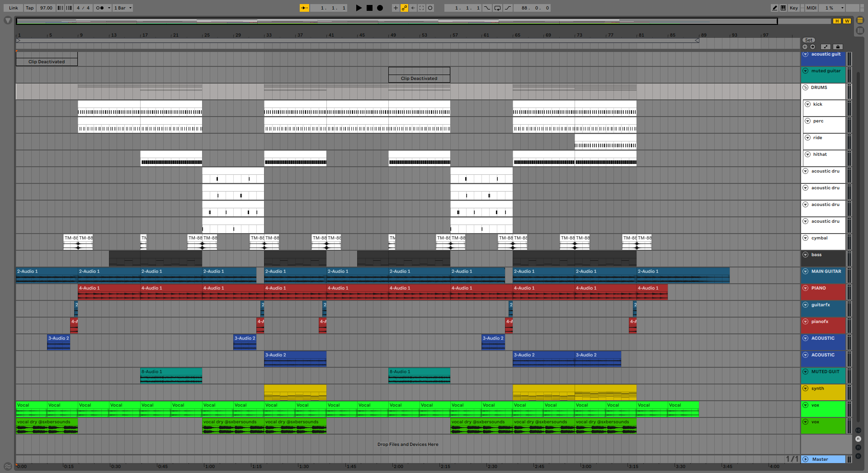Click the Capture MIDI icon
This screenshot has width=868, height=473.
point(421,8)
